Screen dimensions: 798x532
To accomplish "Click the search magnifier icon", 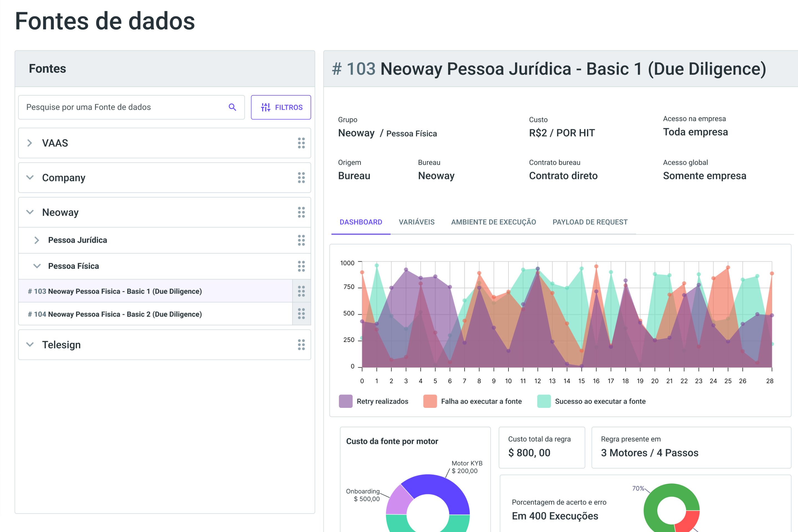I will pyautogui.click(x=232, y=107).
